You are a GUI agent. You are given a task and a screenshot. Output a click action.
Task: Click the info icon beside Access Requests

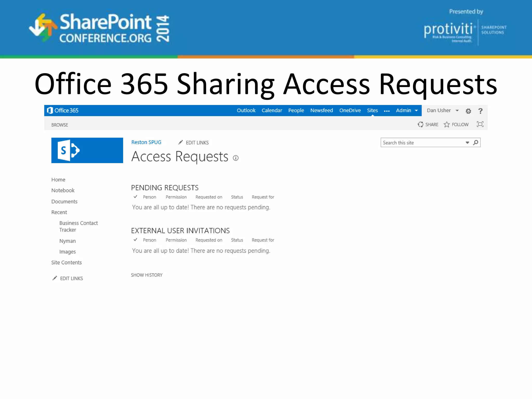pos(236,158)
